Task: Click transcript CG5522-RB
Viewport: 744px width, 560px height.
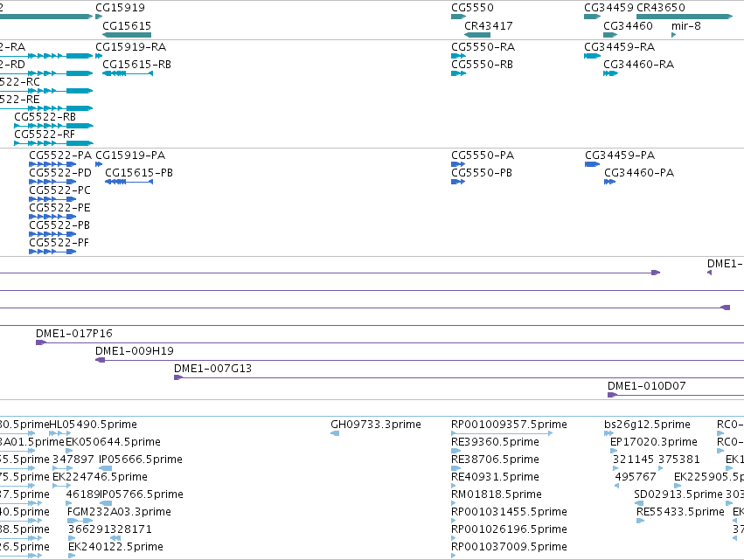Action: tap(45, 117)
